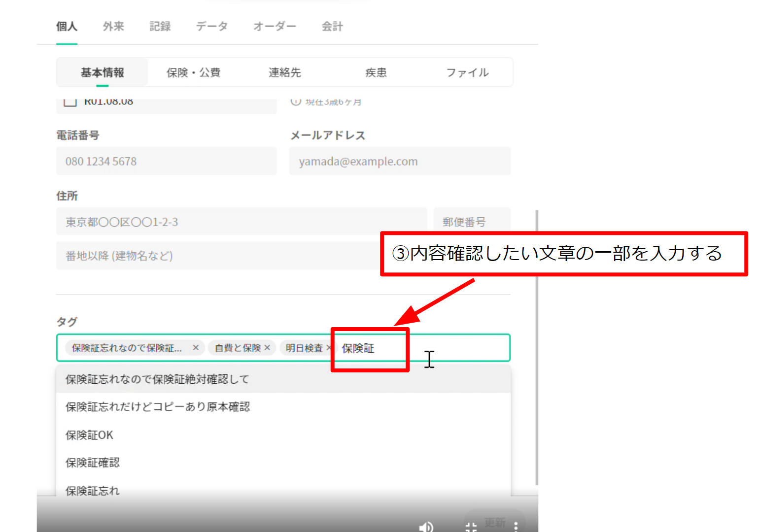The image size is (760, 532).
Task: Click the vertical scrollbar of the form
Action: [x=537, y=347]
